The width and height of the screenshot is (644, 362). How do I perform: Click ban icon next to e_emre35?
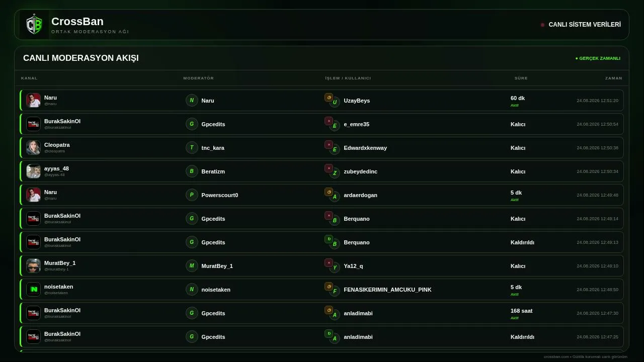coord(329,121)
